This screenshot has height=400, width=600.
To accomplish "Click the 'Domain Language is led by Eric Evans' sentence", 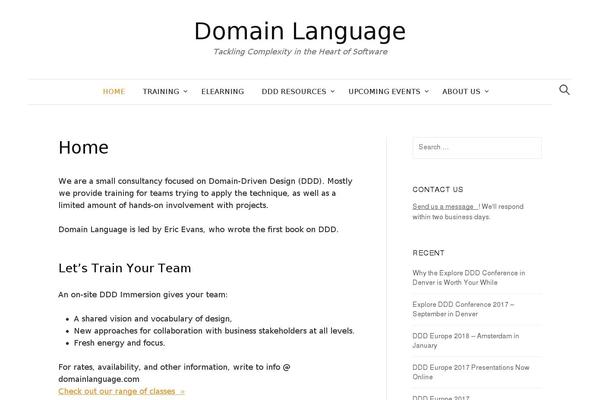I will [x=198, y=229].
